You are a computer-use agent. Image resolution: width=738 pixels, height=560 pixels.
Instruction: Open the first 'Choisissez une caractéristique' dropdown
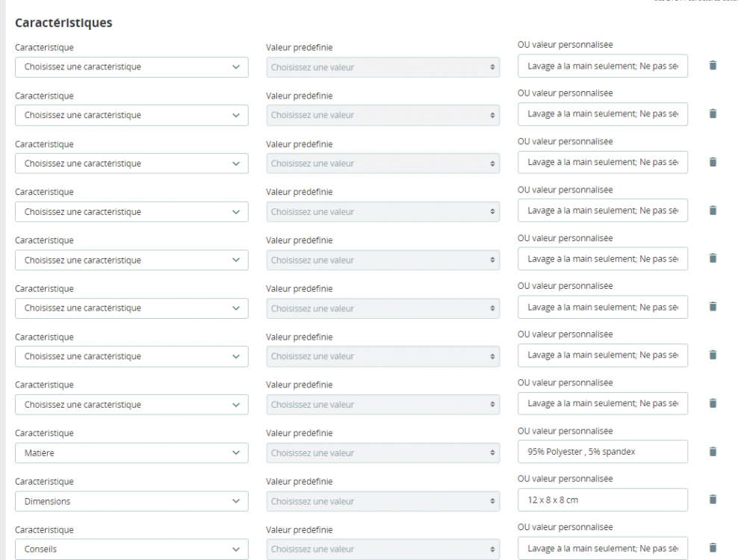click(131, 67)
